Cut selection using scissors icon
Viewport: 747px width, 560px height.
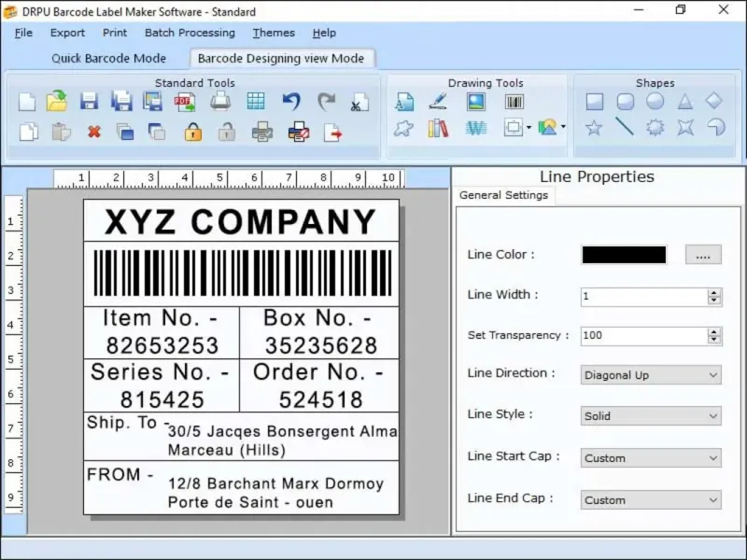click(x=359, y=102)
